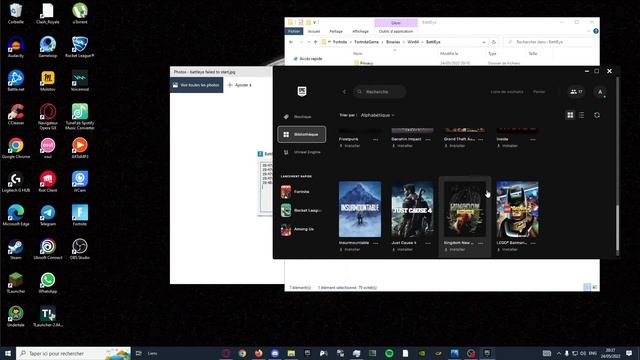This screenshot has width=640, height=360.
Task: Open the Google Chrome desktop icon
Action: [x=16, y=148]
